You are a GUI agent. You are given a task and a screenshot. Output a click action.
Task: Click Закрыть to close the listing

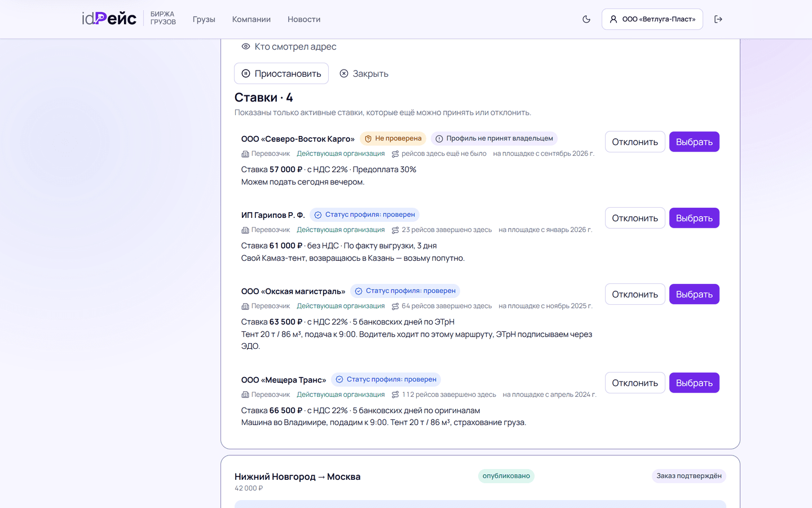click(364, 73)
